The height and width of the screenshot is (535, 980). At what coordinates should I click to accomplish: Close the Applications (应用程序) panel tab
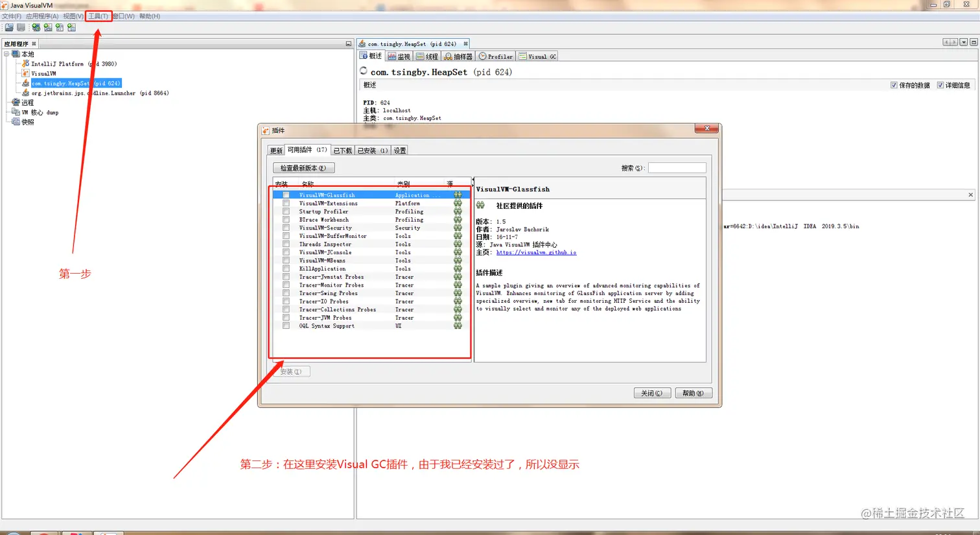[34, 43]
